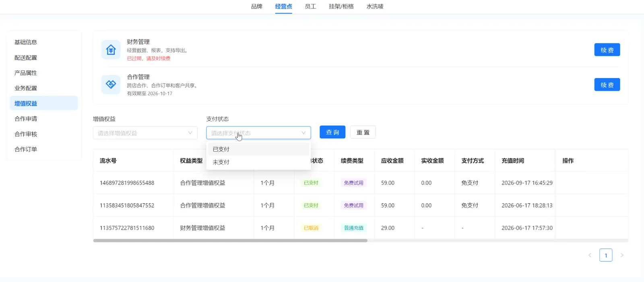
Task: Switch to the 品牌 tab
Action: [257, 6]
